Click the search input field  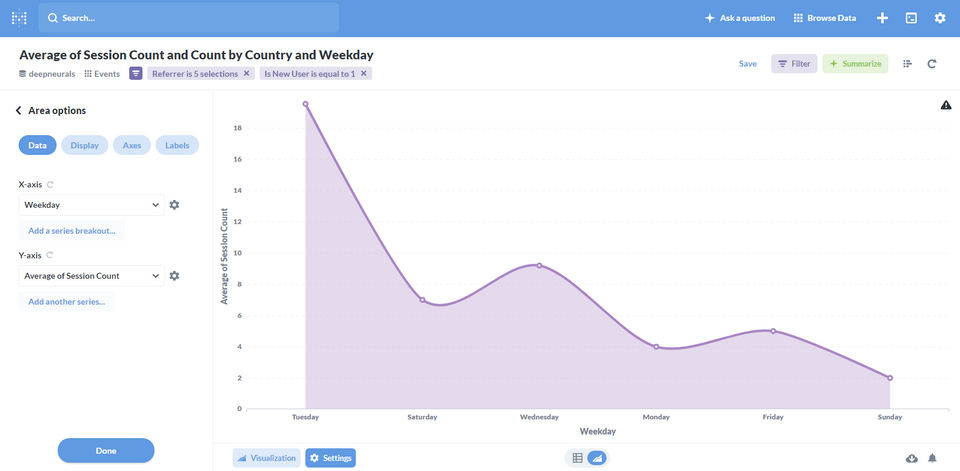click(x=190, y=18)
